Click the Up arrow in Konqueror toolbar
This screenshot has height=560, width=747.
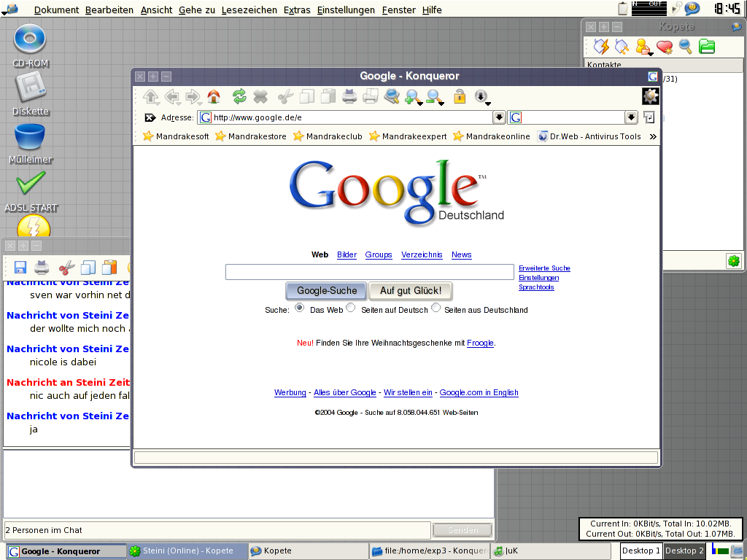point(151,97)
